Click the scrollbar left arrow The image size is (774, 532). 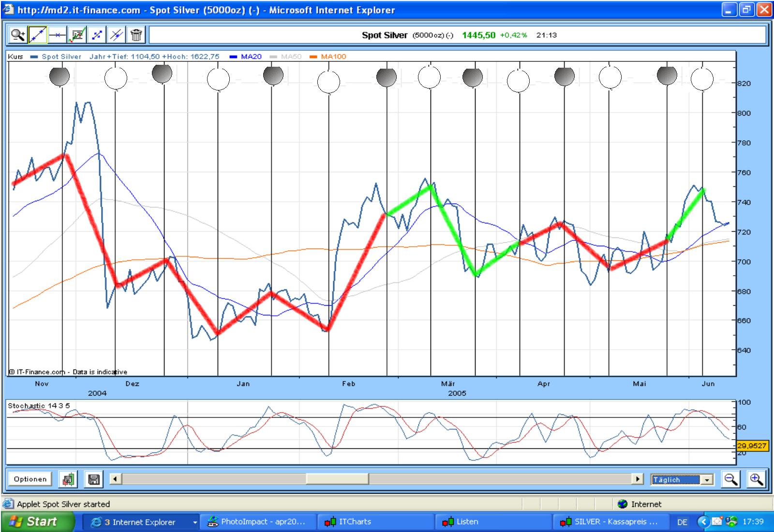(x=115, y=479)
